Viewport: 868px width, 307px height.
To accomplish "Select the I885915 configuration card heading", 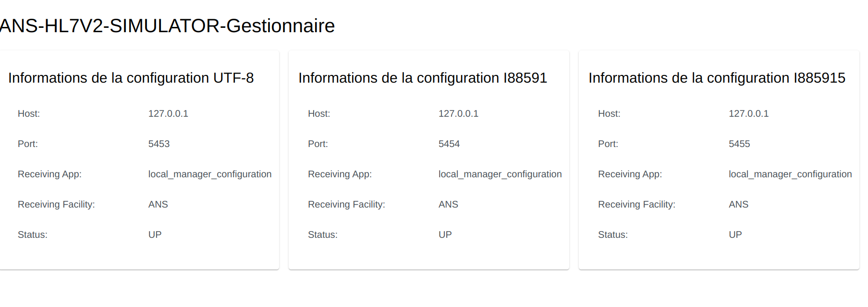I will pos(717,78).
